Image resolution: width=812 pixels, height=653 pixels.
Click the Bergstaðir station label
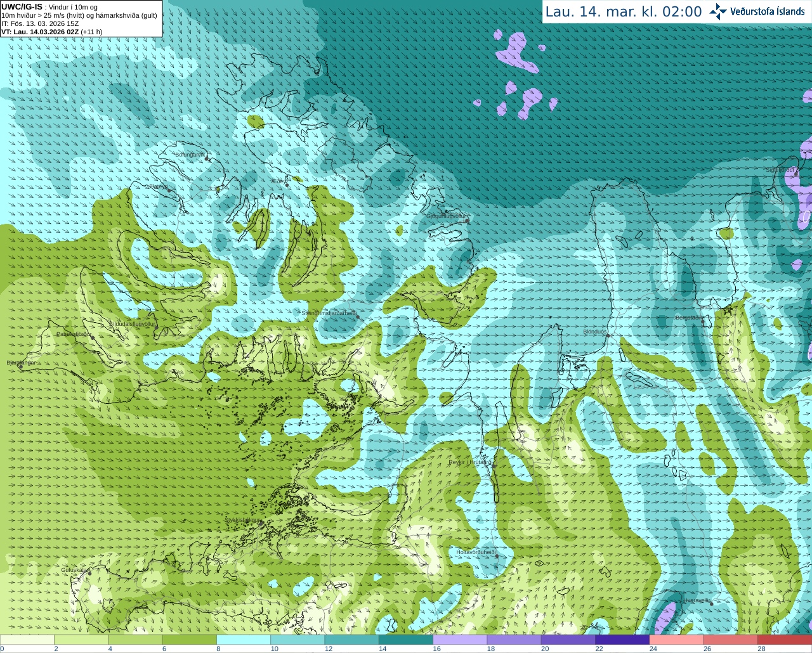tap(688, 318)
